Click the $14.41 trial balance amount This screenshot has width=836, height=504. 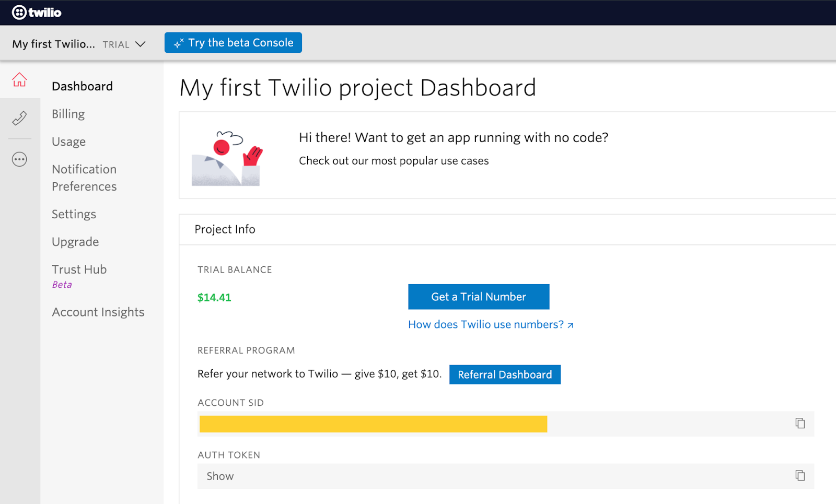tap(214, 297)
